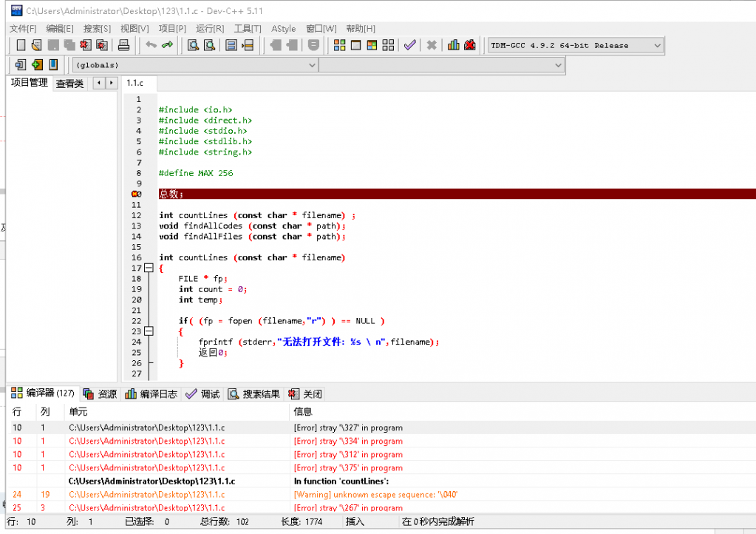Click the New project icon in second toolbar
This screenshot has width=756, height=534.
click(x=21, y=64)
